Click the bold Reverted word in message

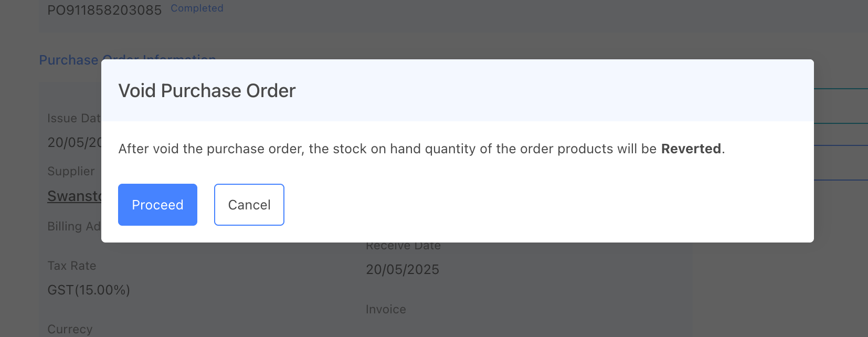tap(691, 149)
